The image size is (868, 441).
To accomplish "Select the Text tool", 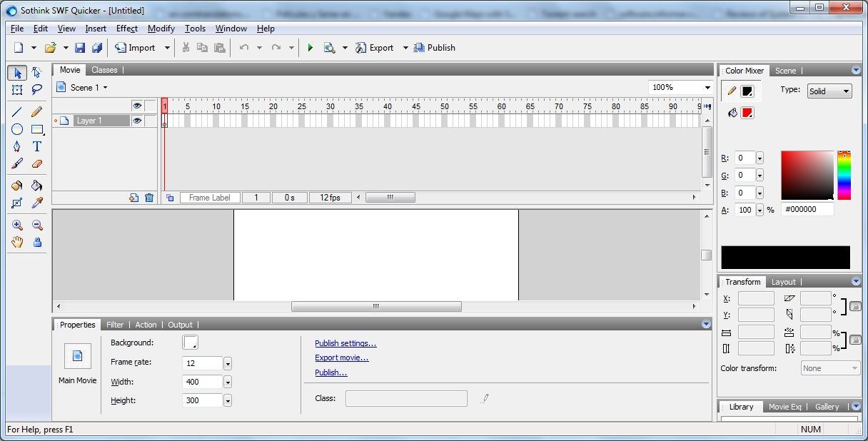I will tap(37, 146).
